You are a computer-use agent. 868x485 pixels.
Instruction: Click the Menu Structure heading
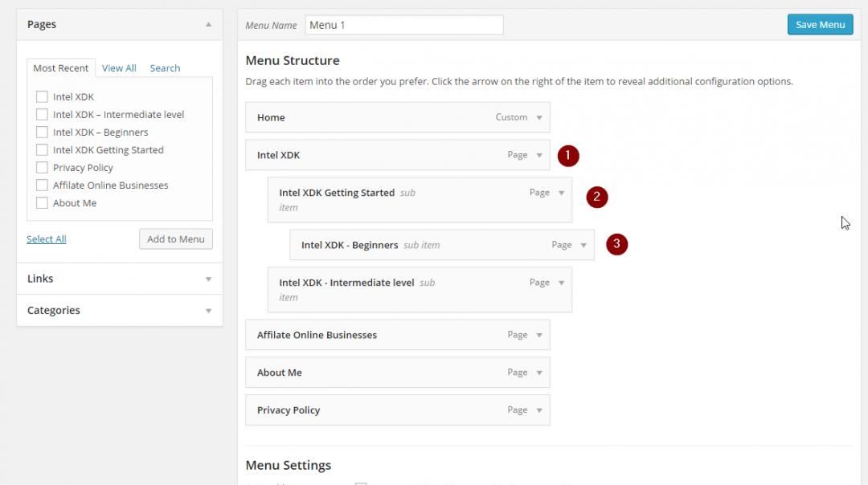tap(293, 60)
